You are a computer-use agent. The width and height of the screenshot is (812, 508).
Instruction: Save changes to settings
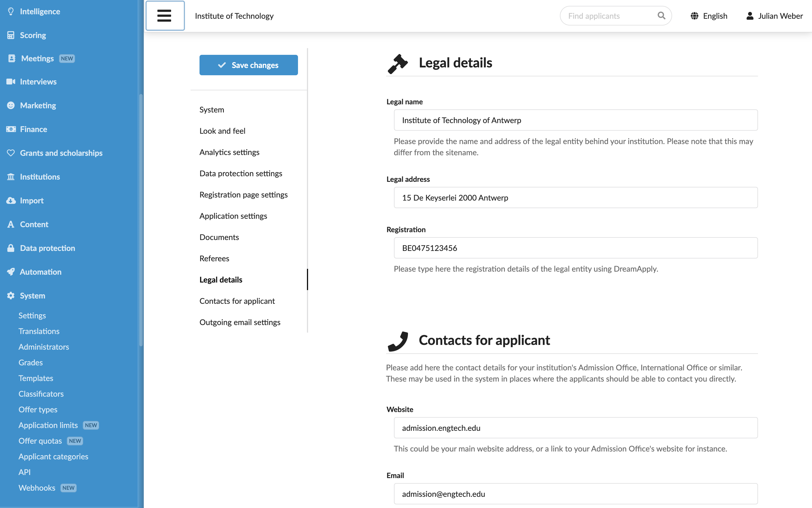pyautogui.click(x=248, y=65)
